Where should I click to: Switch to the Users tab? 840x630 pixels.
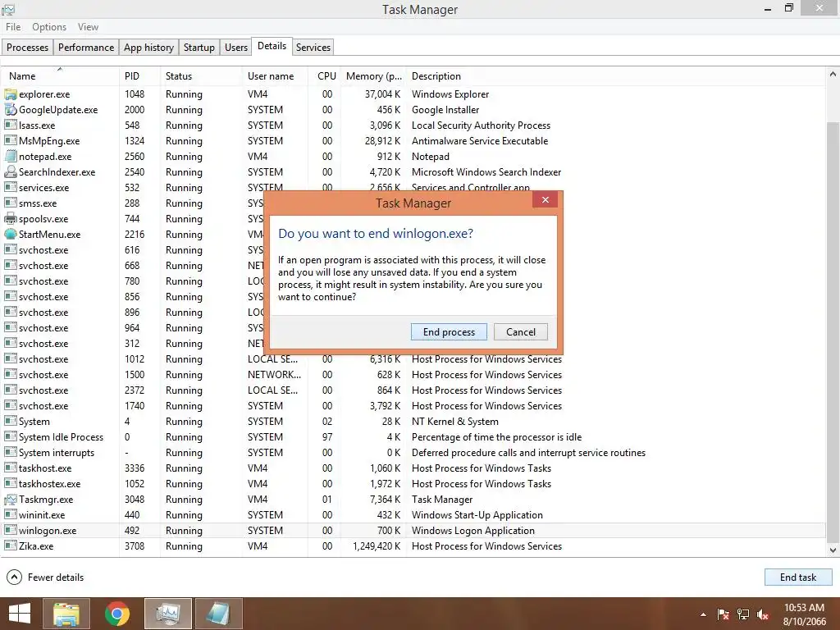(x=236, y=47)
